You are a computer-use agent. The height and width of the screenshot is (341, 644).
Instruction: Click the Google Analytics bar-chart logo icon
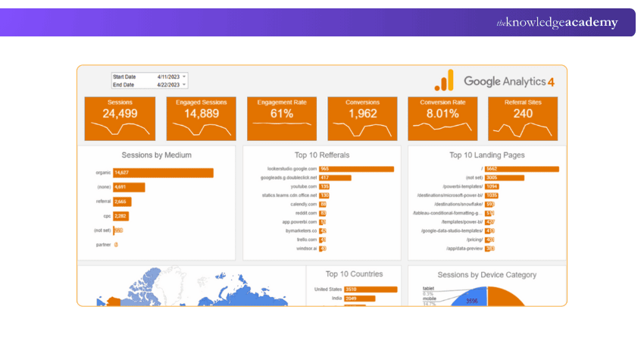[444, 80]
